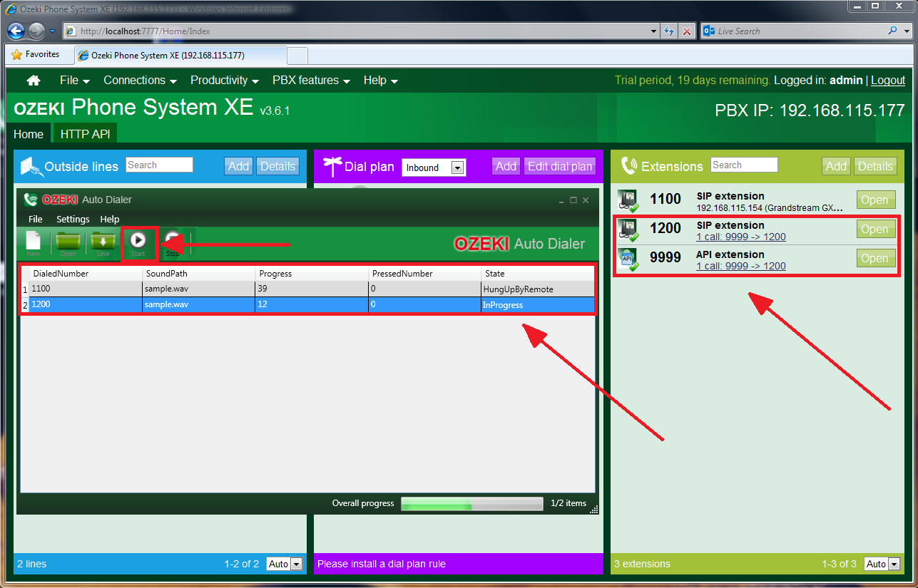The width and height of the screenshot is (918, 588).
Task: Open the Auto Dialer Help menu
Action: pos(110,220)
